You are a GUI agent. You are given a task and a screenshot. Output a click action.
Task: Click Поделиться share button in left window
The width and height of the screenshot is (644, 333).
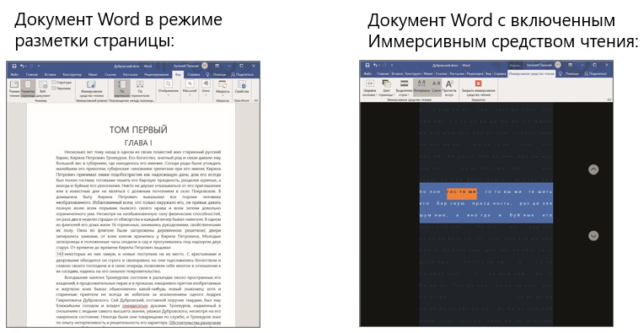pos(242,75)
